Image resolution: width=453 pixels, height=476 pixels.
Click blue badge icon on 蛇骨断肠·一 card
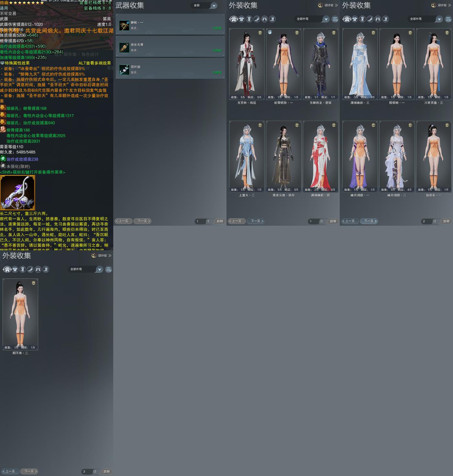click(x=270, y=32)
